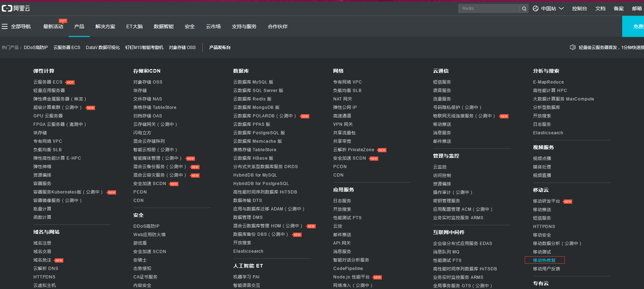
Task: Open 语音服务 under 云通信
Action: click(x=442, y=91)
